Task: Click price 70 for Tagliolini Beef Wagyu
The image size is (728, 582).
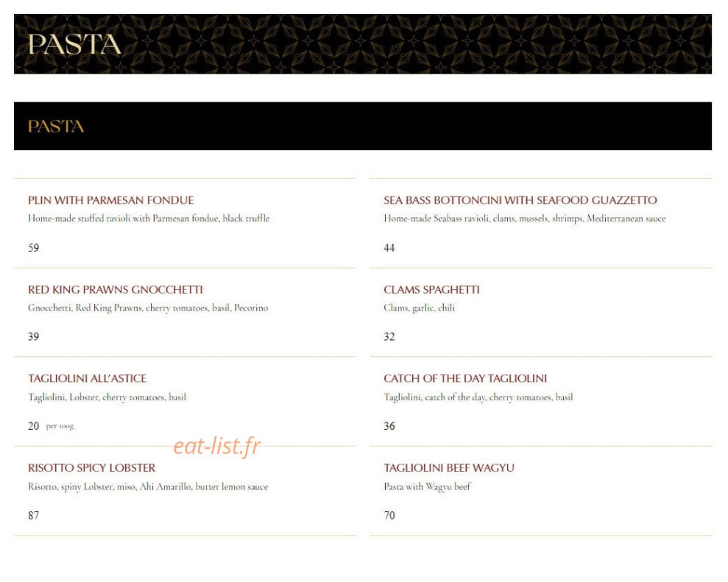Action: [389, 515]
